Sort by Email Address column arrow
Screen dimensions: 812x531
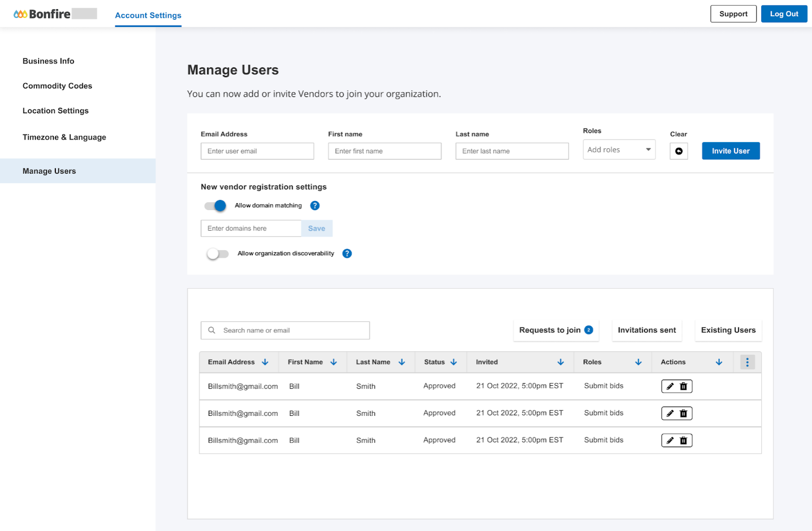click(265, 362)
